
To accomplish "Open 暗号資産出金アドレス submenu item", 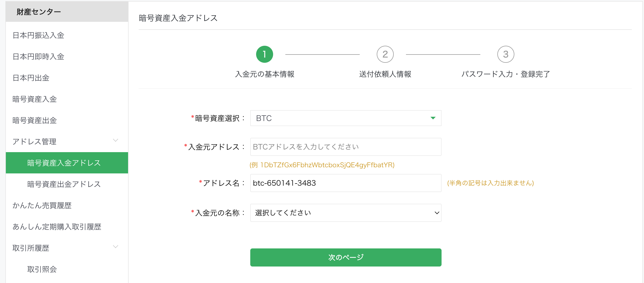I will tap(64, 184).
